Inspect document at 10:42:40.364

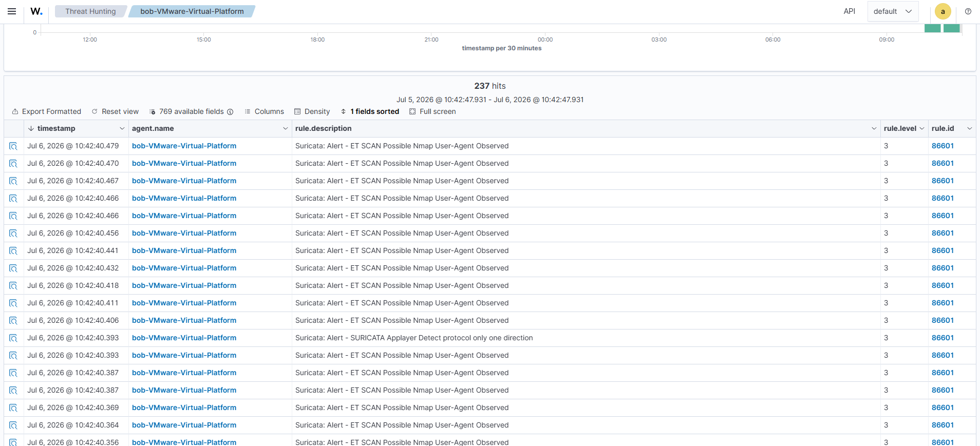coord(13,425)
